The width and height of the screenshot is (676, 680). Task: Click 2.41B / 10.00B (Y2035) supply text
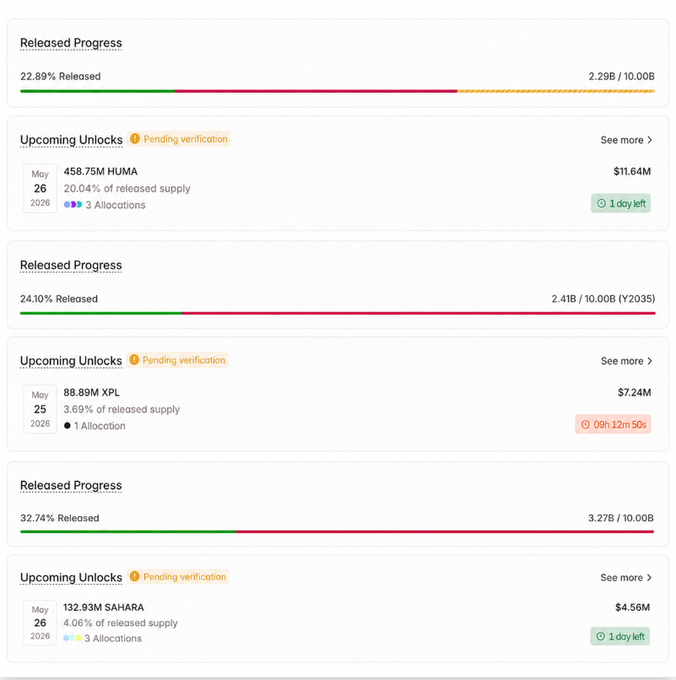(x=603, y=299)
